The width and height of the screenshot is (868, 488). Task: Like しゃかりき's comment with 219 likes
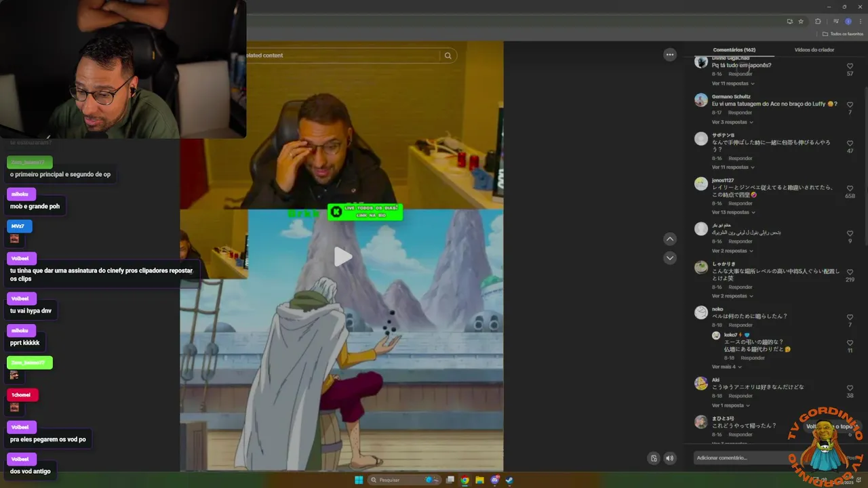click(850, 272)
